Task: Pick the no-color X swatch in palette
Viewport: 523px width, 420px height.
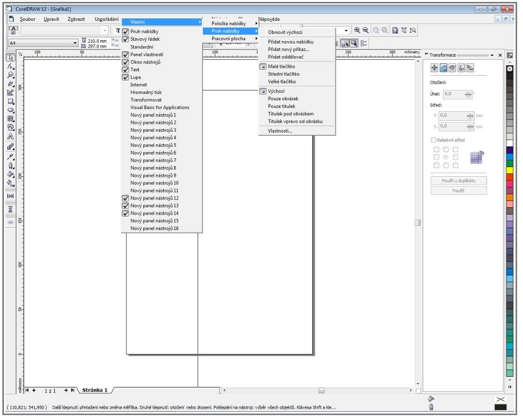Action: click(509, 69)
